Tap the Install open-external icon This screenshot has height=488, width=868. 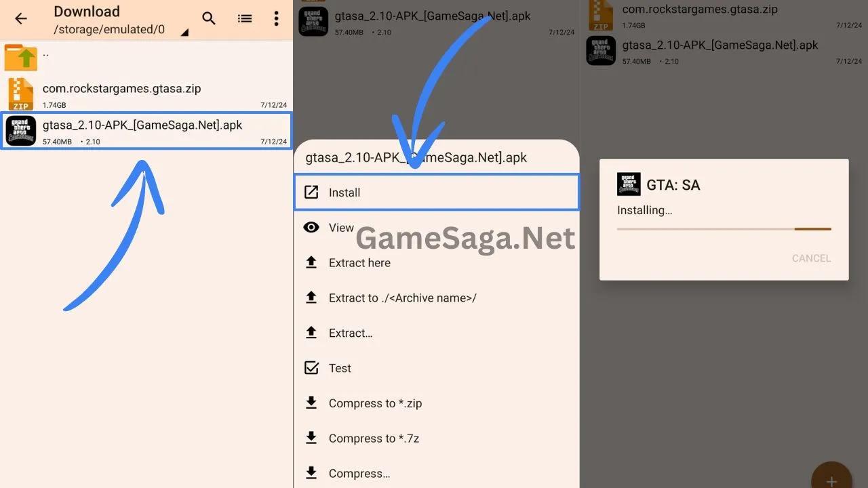click(311, 192)
